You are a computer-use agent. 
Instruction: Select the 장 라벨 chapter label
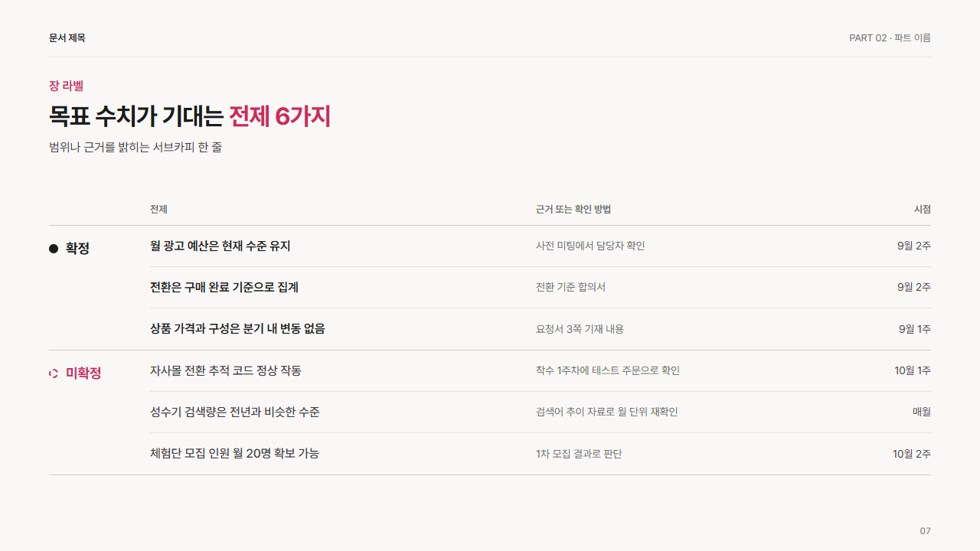[66, 86]
